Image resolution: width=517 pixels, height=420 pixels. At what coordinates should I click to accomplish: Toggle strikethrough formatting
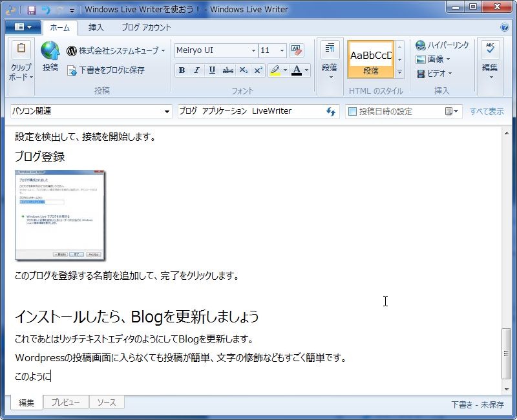coord(228,70)
